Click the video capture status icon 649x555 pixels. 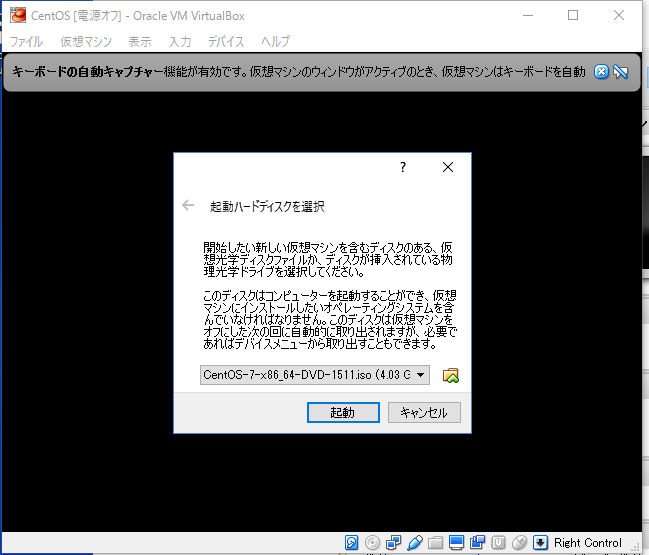(x=478, y=542)
